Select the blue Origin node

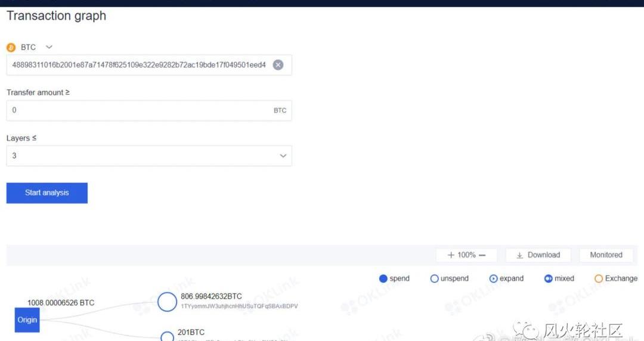point(27,320)
